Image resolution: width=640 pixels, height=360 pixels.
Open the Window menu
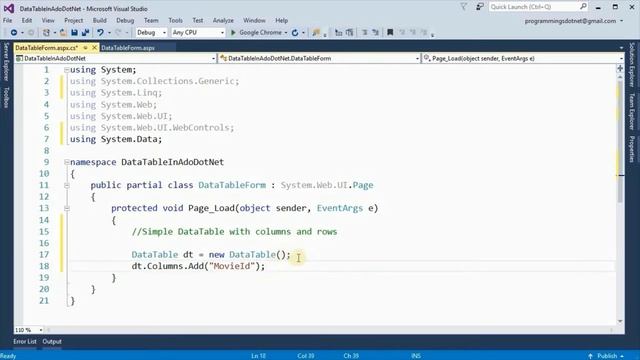point(254,20)
